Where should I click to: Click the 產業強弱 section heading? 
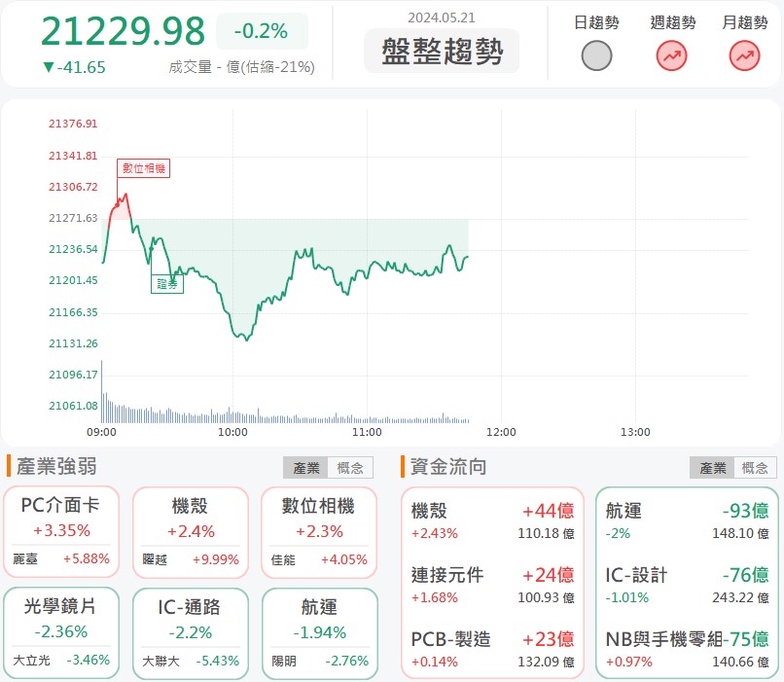pos(56,466)
